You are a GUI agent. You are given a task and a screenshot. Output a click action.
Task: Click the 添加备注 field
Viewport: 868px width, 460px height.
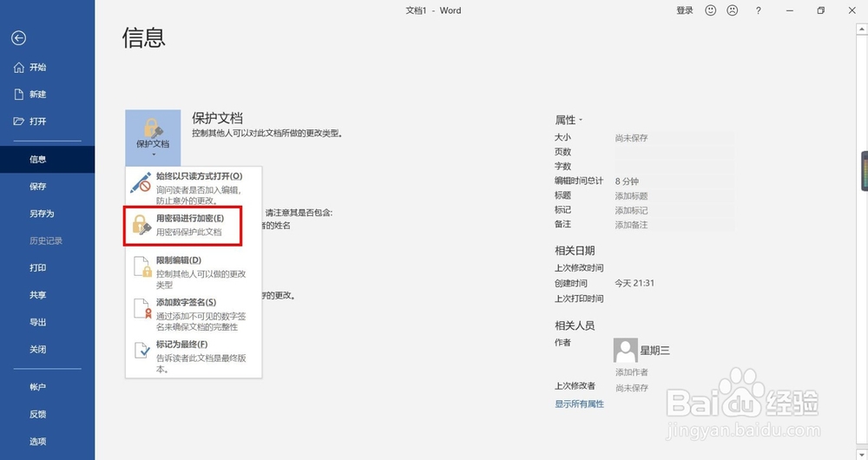pos(674,225)
